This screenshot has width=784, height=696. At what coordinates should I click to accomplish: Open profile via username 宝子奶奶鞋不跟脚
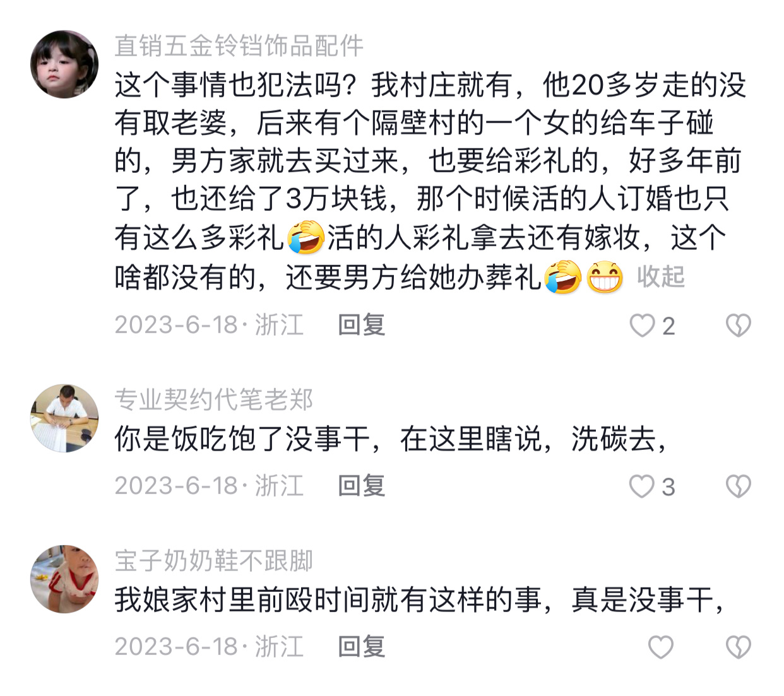(x=214, y=560)
